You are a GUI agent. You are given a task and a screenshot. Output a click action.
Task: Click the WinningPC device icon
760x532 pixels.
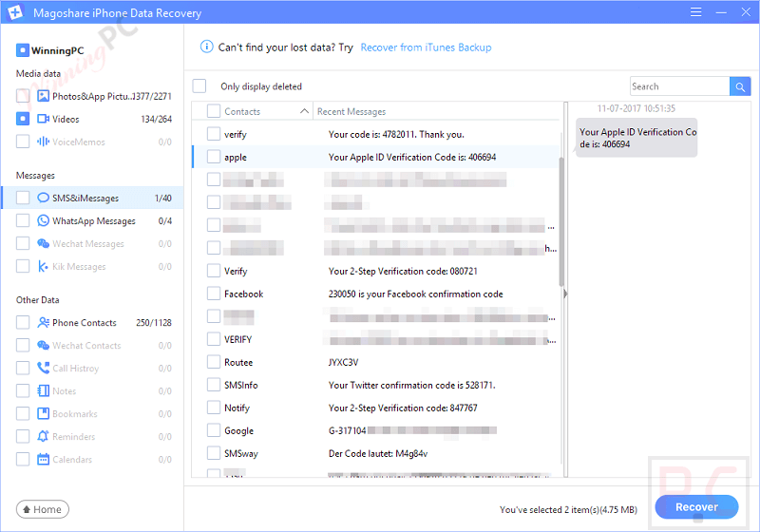point(22,50)
